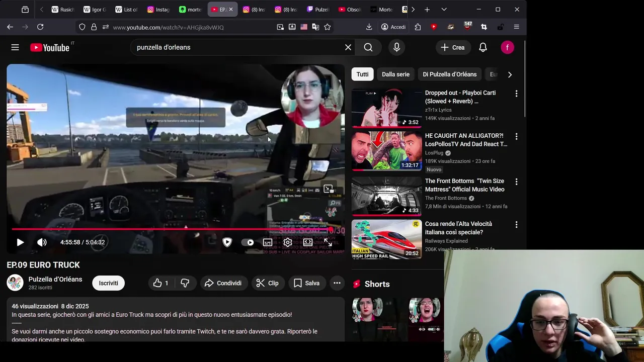Start voice search with microphone
This screenshot has width=644, height=362.
(397, 47)
